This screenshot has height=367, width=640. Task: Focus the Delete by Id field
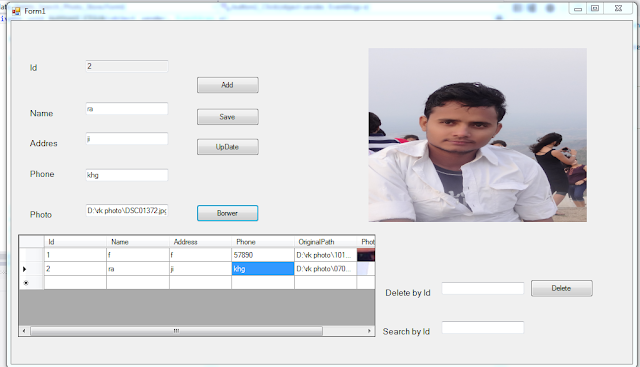click(483, 288)
